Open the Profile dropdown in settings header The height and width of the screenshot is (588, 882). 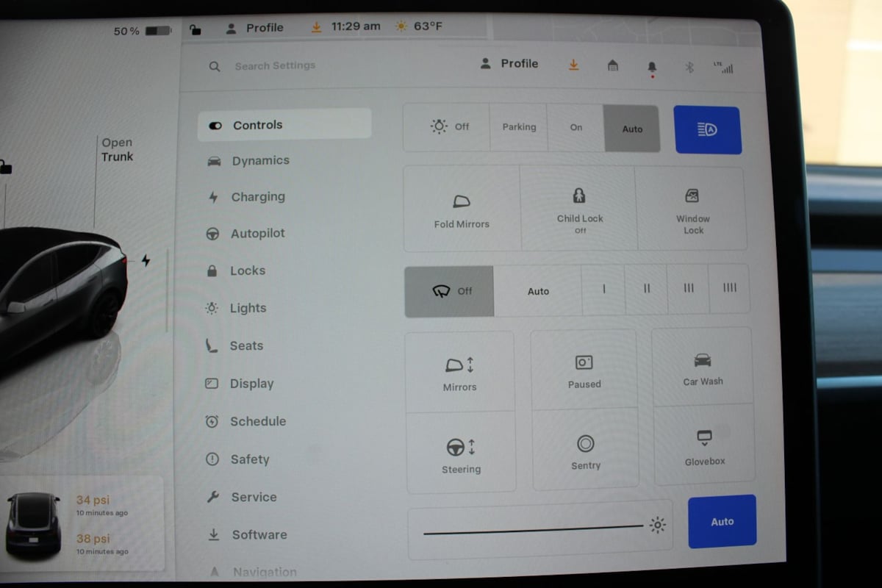pyautogui.click(x=509, y=64)
